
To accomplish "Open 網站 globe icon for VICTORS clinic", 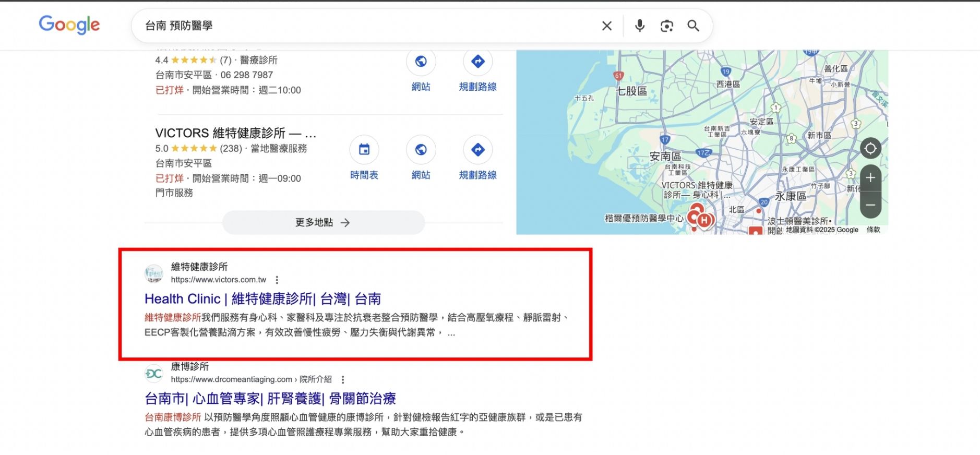I will (421, 150).
